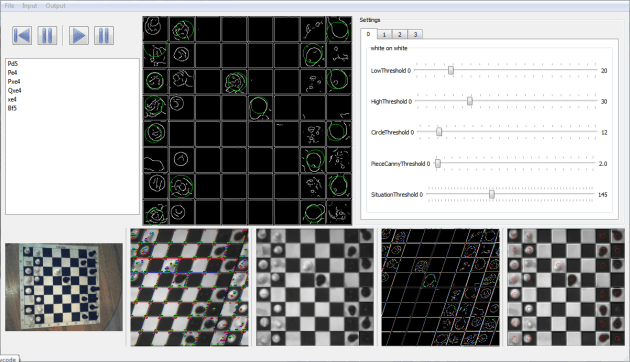Click the SituationThreshold 0 slider handle

(492, 194)
